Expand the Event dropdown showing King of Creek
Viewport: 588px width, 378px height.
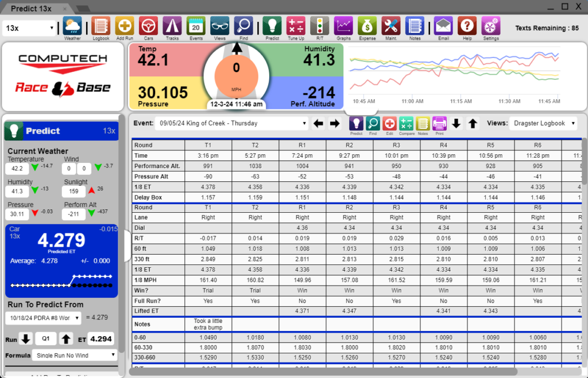pos(233,123)
